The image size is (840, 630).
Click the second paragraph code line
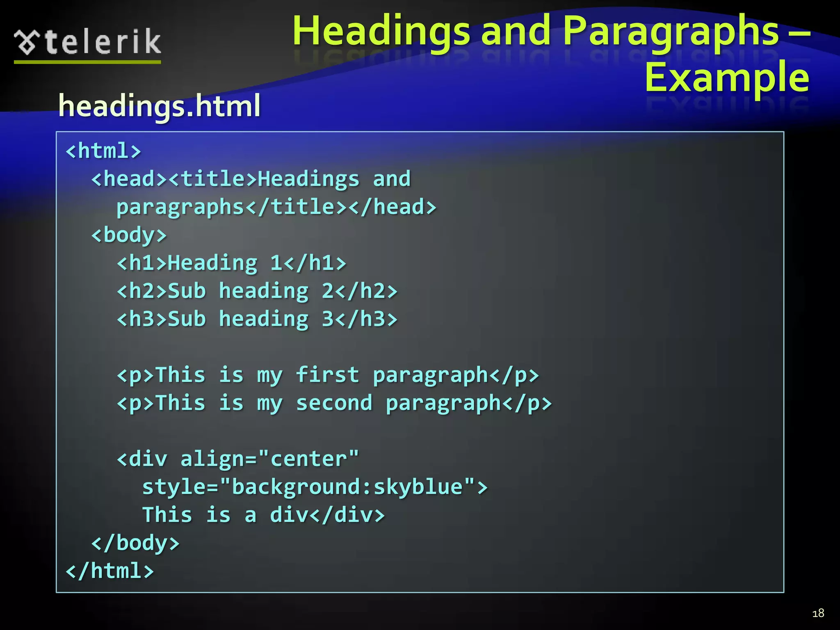tap(334, 403)
